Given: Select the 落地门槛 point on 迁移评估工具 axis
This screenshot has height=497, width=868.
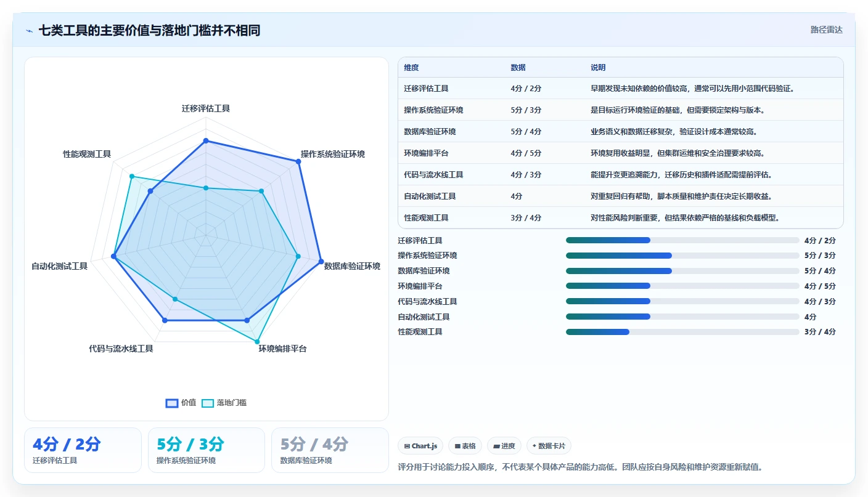Looking at the screenshot, I should (207, 188).
